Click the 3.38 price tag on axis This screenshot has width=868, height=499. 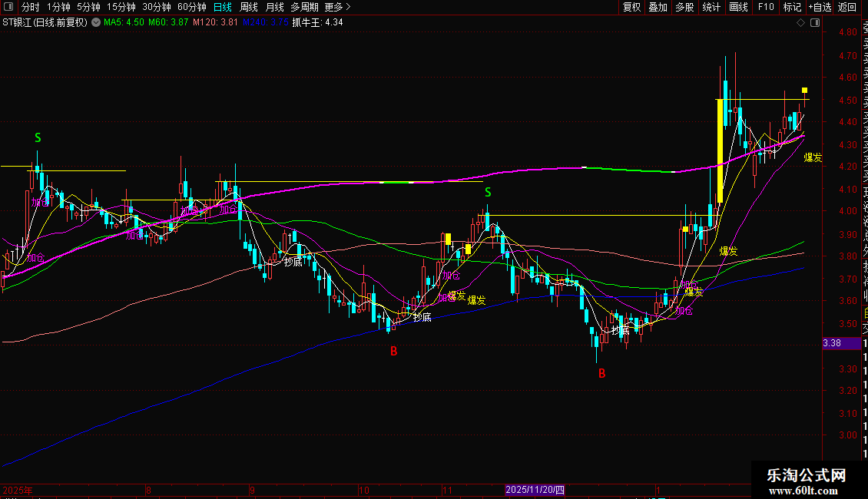[841, 343]
